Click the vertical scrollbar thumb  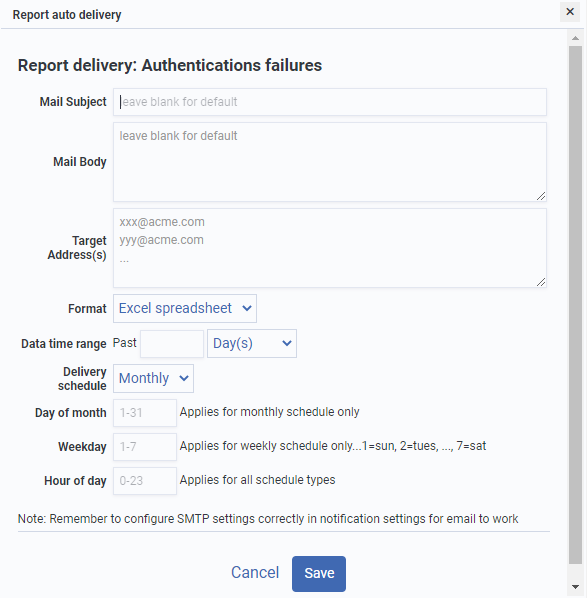[x=576, y=305]
